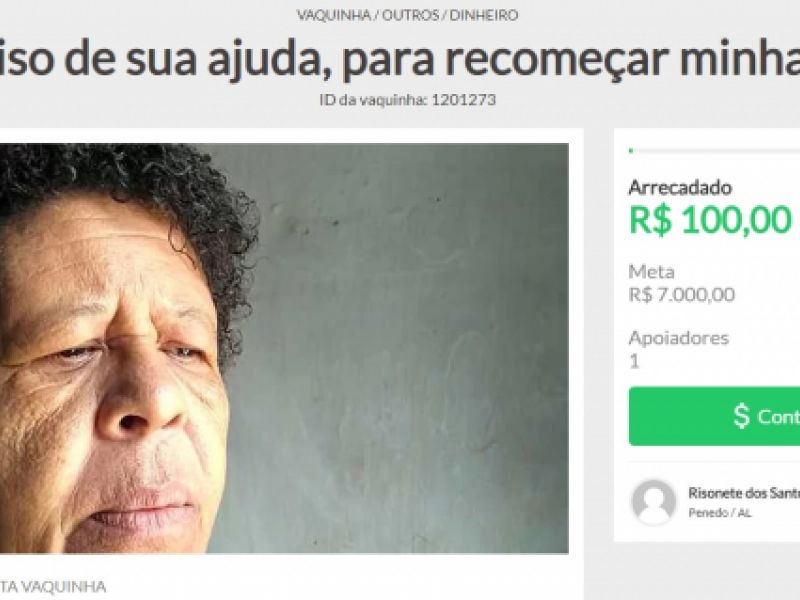Hit the green Contribuir button
Viewport: 800px width, 600px height.
714,416
